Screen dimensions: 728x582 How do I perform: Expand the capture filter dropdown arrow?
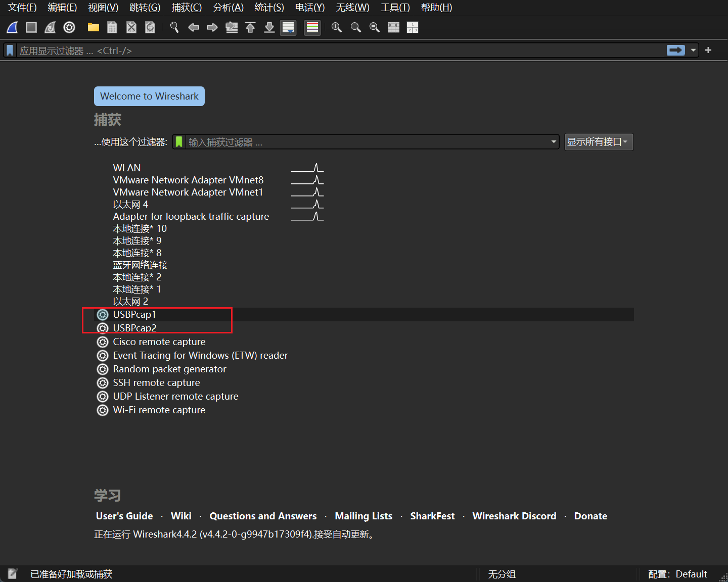click(554, 142)
